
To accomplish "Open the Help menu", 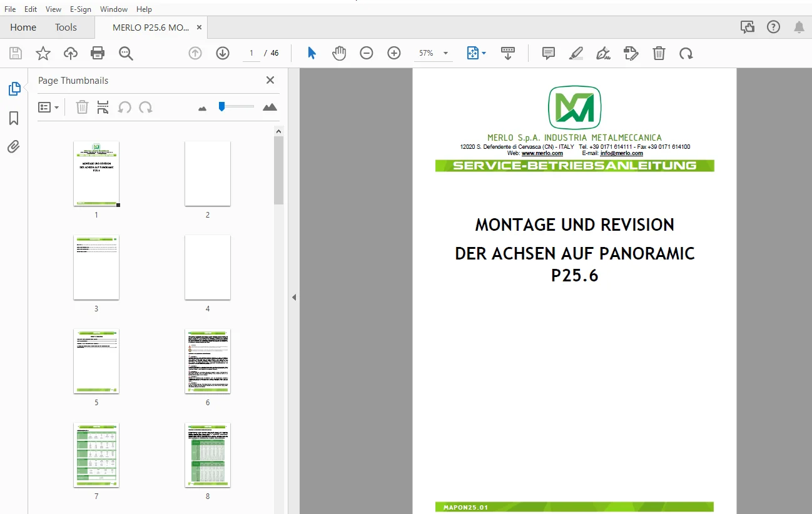I will [144, 9].
